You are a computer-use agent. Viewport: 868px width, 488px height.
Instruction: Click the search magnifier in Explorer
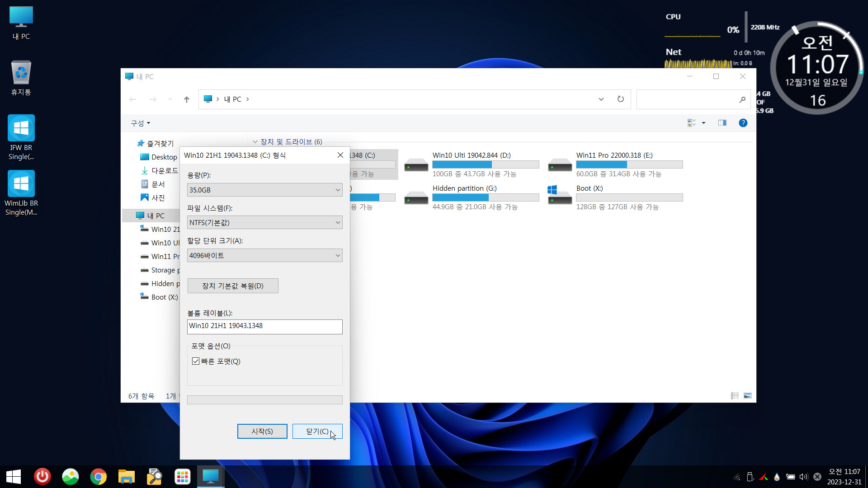point(742,99)
